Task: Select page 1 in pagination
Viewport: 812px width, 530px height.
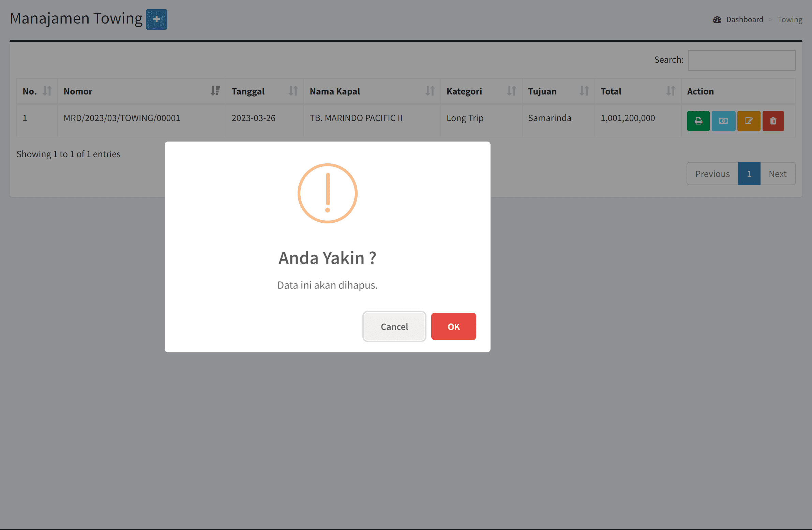Action: click(749, 174)
